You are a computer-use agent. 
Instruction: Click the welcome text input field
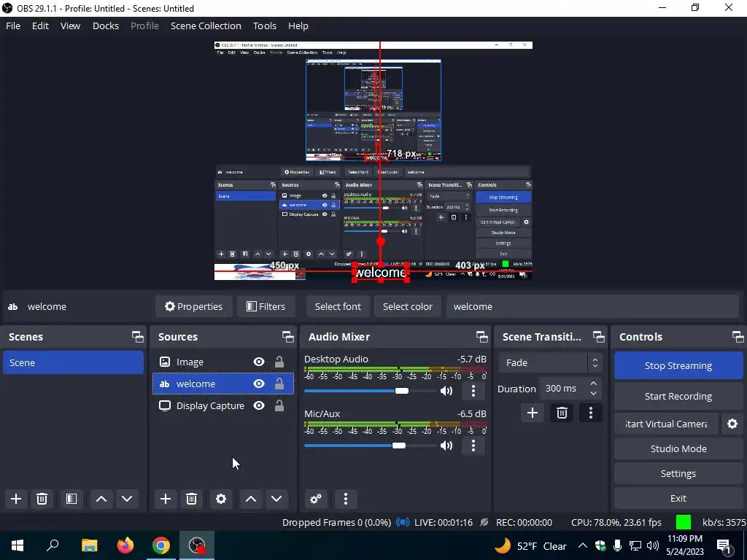click(x=592, y=307)
